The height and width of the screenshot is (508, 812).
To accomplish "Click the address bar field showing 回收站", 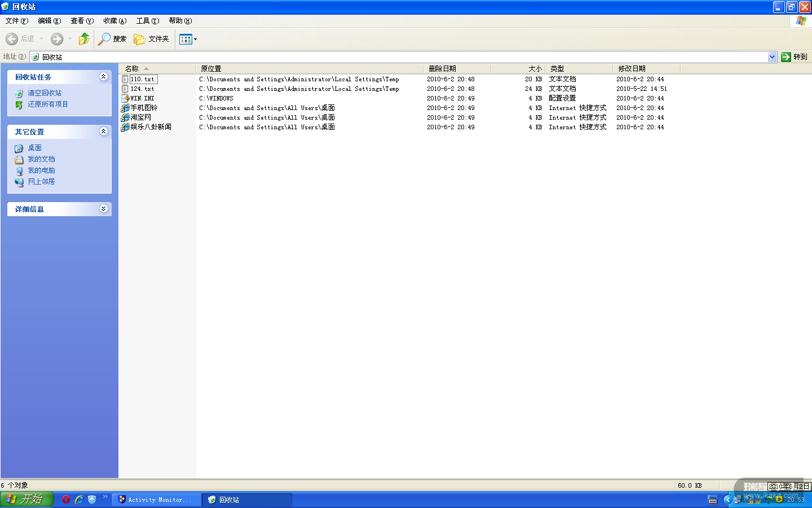I will pos(403,57).
